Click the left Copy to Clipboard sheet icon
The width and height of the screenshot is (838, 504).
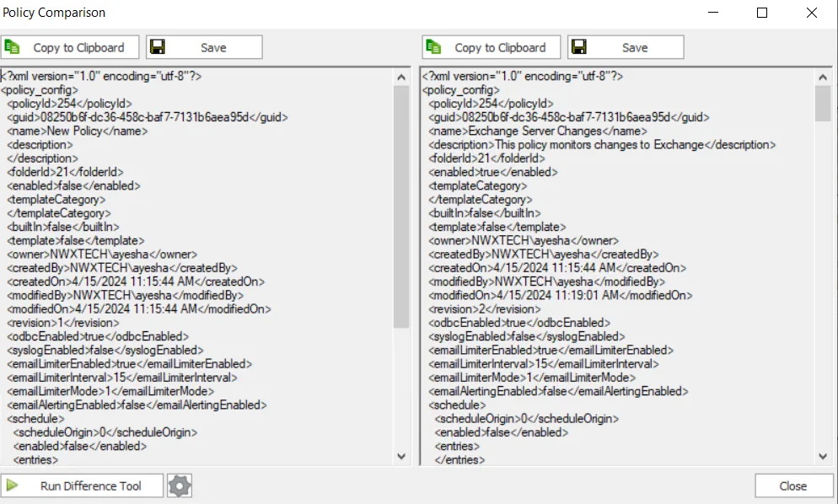(12, 47)
